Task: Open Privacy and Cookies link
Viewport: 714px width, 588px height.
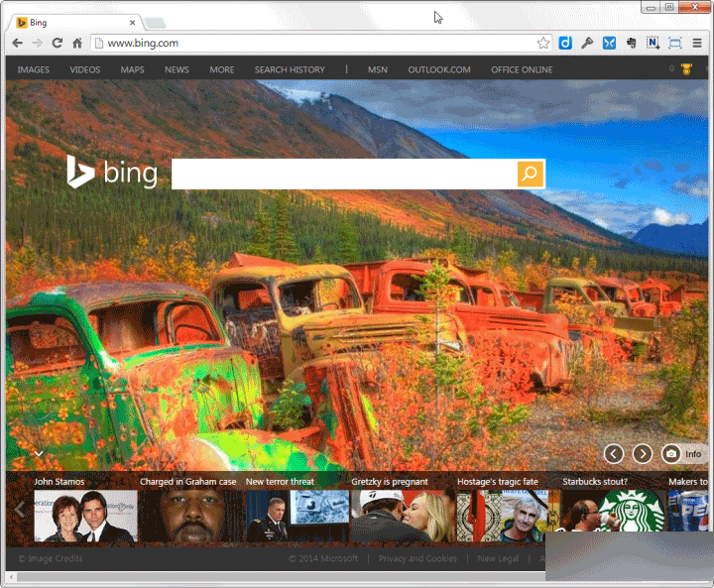Action: click(417, 558)
